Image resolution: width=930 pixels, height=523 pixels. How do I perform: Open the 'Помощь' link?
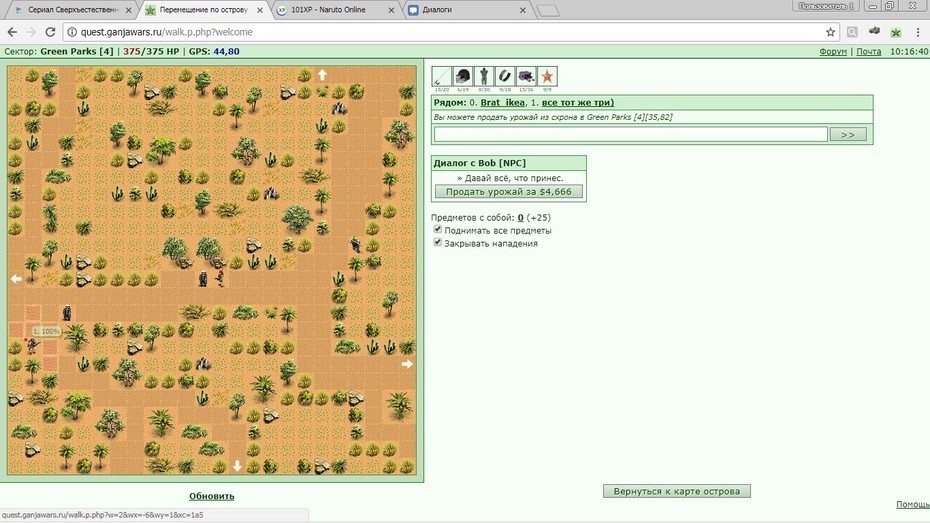pos(913,504)
